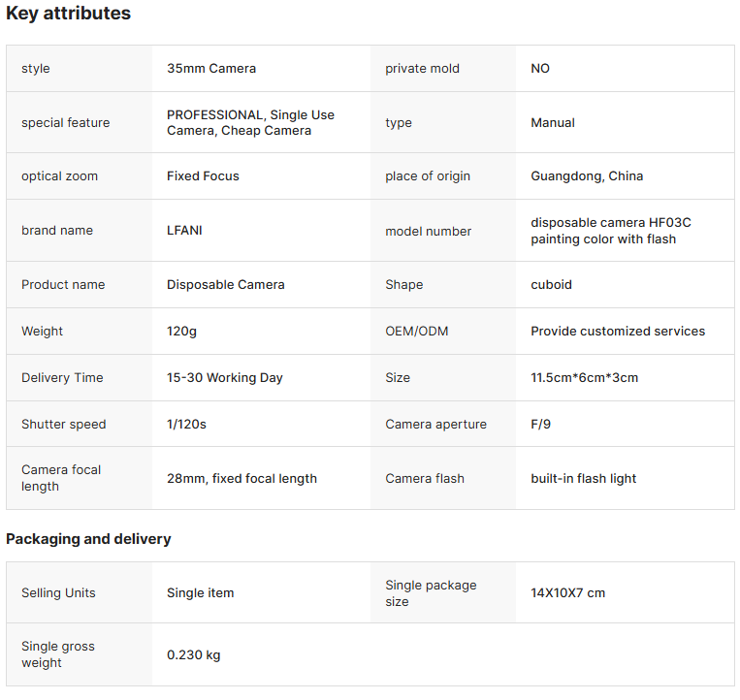This screenshot has width=740, height=700.
Task: Click the private mold NO value
Action: 540,69
